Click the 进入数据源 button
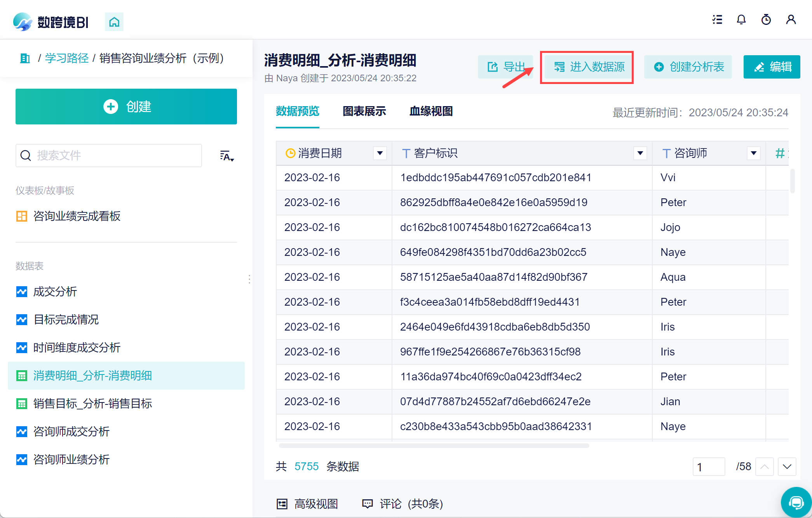The width and height of the screenshot is (812, 518). click(589, 67)
